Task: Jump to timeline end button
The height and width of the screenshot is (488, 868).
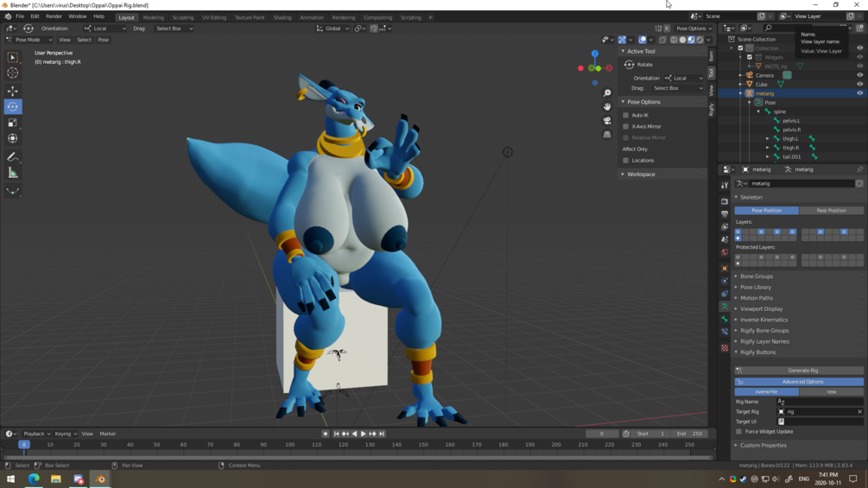Action: (x=382, y=434)
